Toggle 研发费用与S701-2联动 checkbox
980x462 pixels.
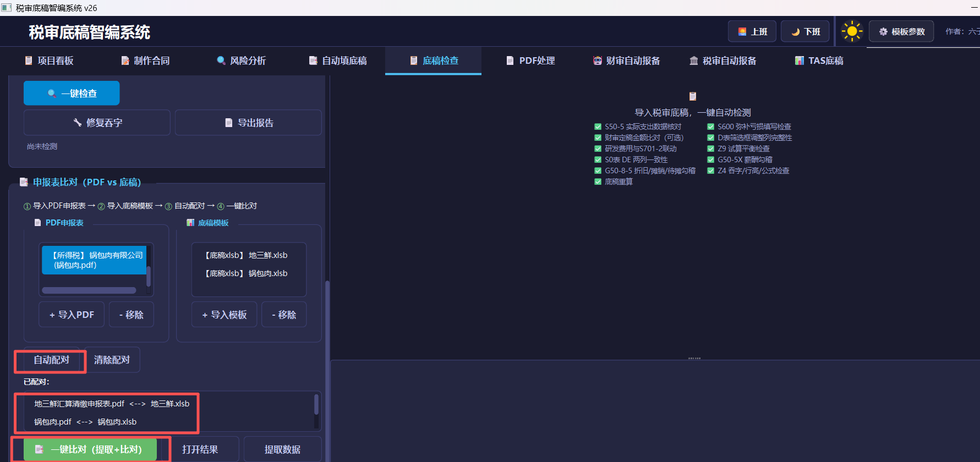(x=598, y=148)
